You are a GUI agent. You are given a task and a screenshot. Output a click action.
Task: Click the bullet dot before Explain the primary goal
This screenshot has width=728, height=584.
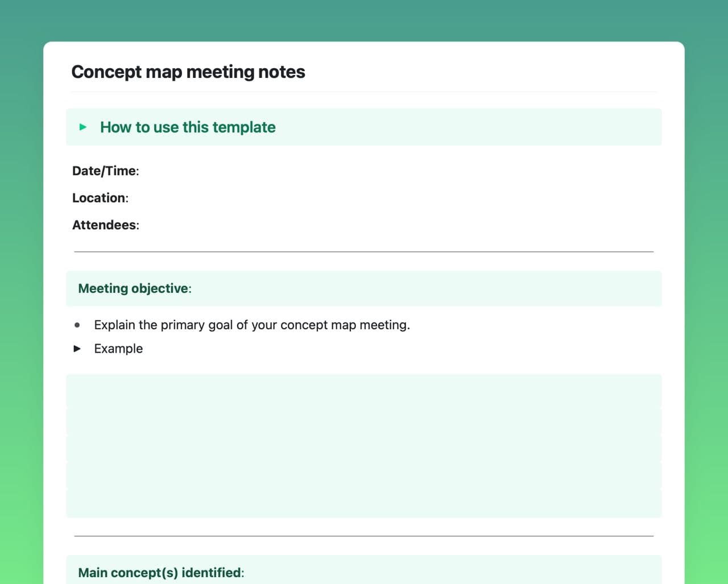coord(77,325)
